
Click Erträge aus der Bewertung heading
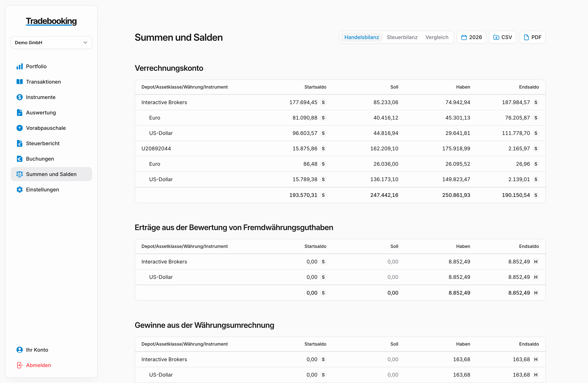[x=234, y=227]
